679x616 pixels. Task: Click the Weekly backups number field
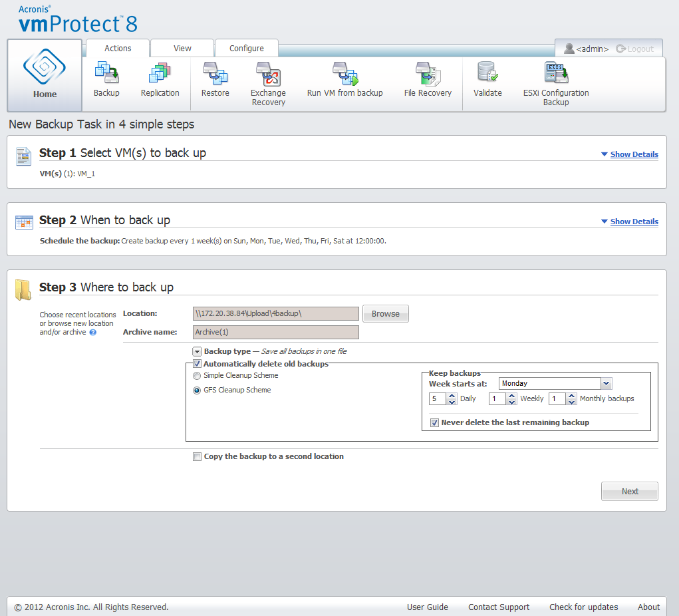[497, 398]
